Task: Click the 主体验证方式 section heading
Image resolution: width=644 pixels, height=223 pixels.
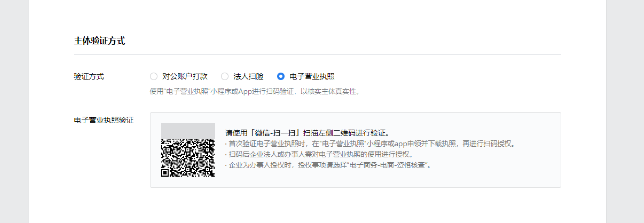Action: point(99,41)
